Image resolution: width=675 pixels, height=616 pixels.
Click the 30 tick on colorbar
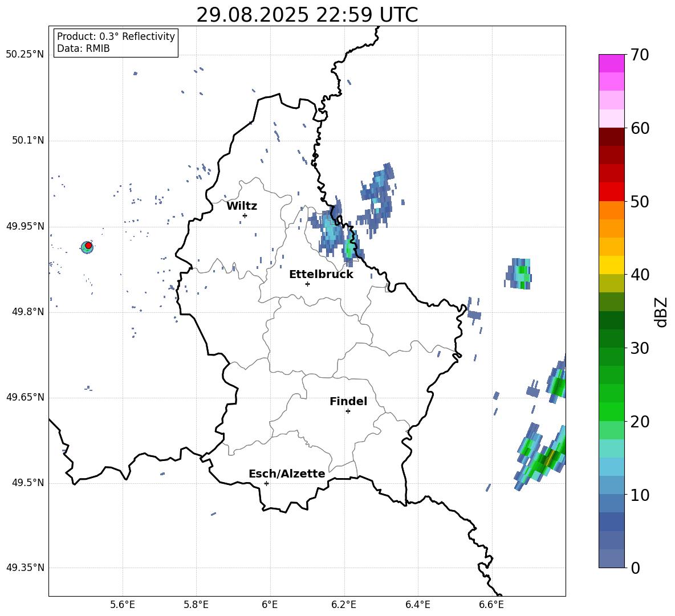pyautogui.click(x=640, y=348)
